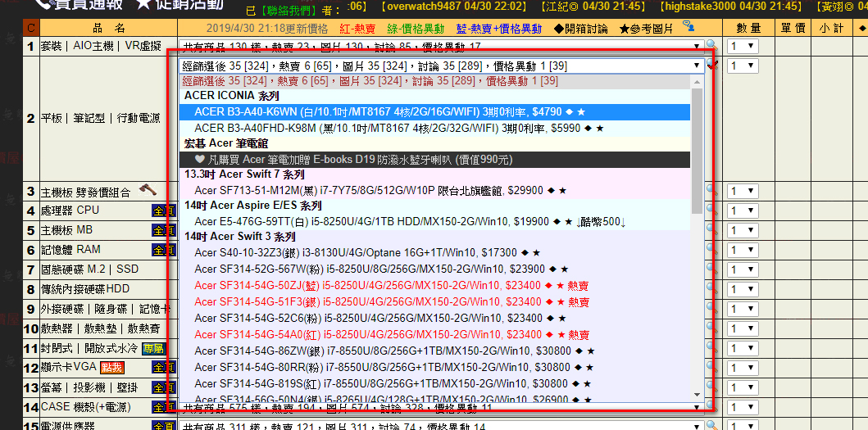Viewport: 868px width, 430px height.
Task: Open the 全頁 badge for 記憶體 RAM
Action: (163, 250)
